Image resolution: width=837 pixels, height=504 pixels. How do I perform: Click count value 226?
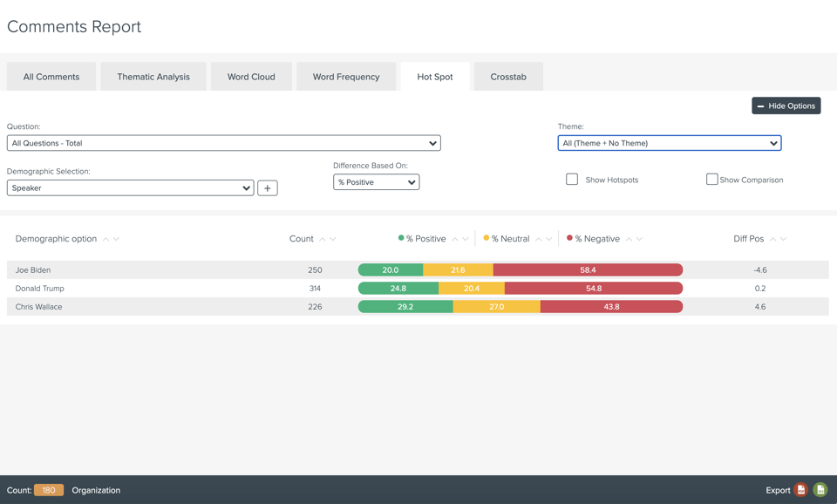[315, 306]
